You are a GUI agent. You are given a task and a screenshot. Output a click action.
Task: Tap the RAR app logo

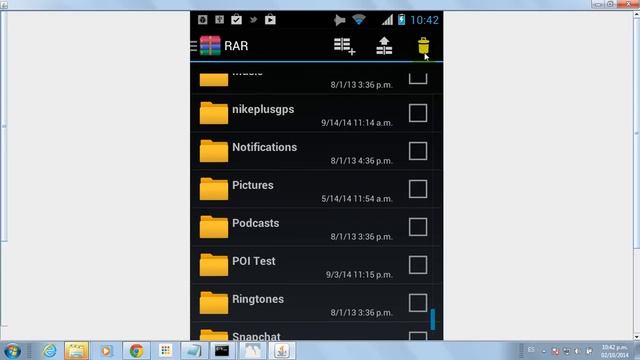210,46
